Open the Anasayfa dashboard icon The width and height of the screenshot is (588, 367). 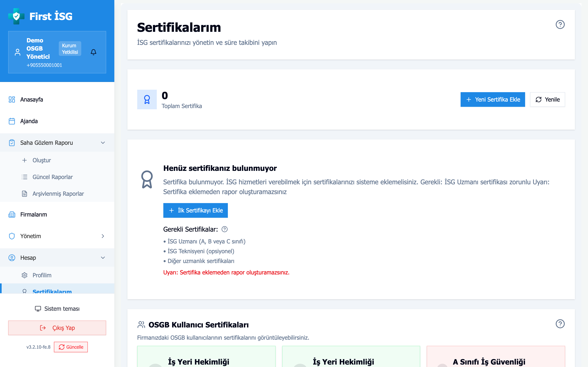[12, 99]
